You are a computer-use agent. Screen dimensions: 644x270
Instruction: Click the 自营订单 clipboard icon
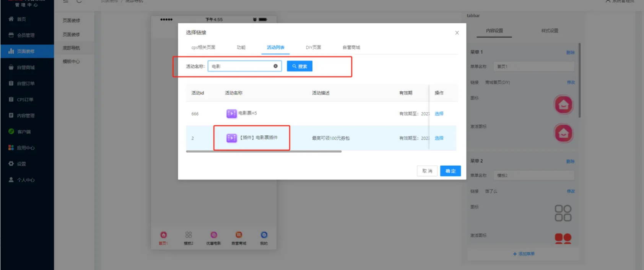click(x=11, y=83)
